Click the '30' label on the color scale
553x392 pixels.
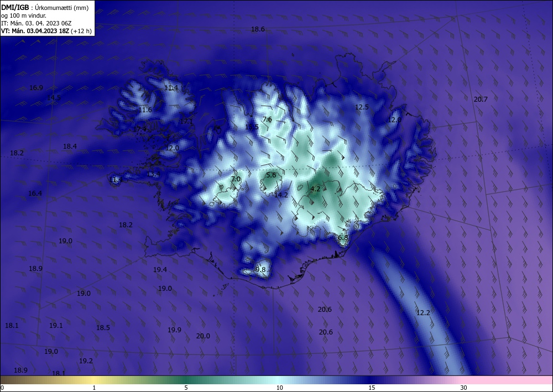pos(463,388)
